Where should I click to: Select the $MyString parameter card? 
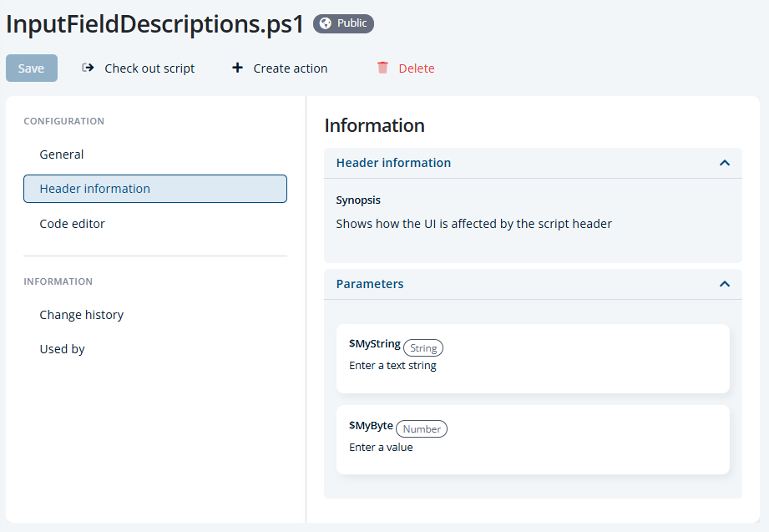(x=533, y=358)
